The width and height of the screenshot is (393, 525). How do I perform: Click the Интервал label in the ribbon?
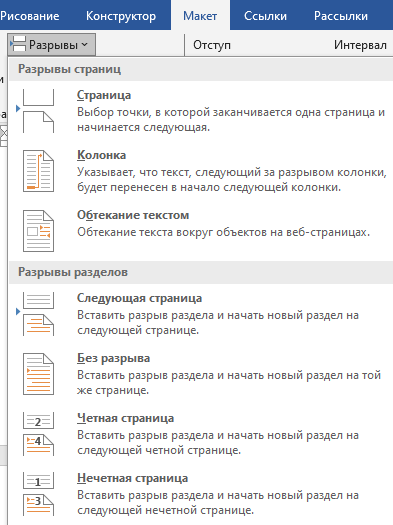pos(360,45)
